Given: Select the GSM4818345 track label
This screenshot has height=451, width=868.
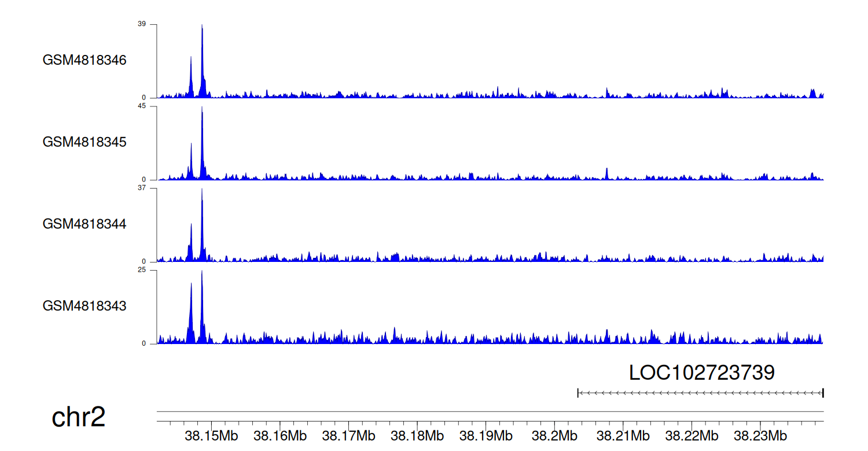Looking at the screenshot, I should pyautogui.click(x=84, y=142).
